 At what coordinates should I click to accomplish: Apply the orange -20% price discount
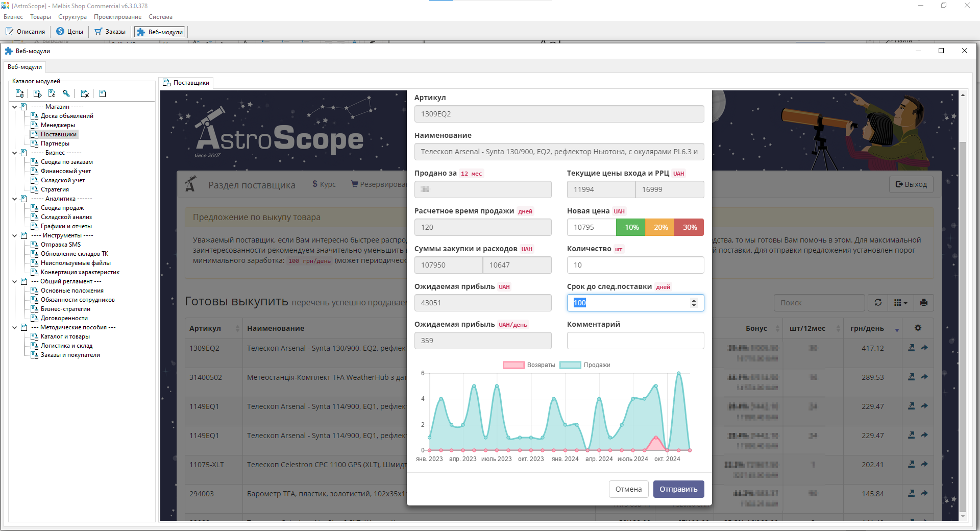tap(660, 227)
